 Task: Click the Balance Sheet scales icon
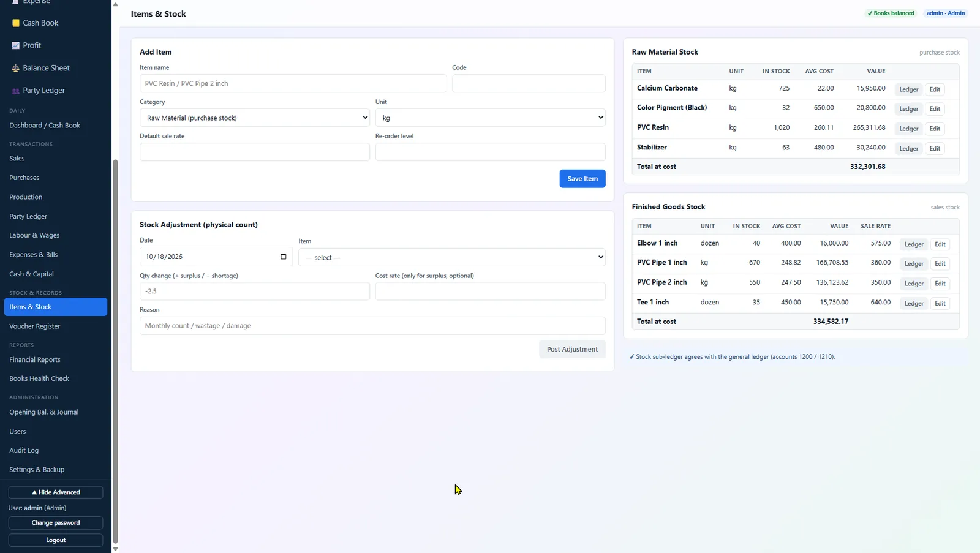(x=16, y=68)
